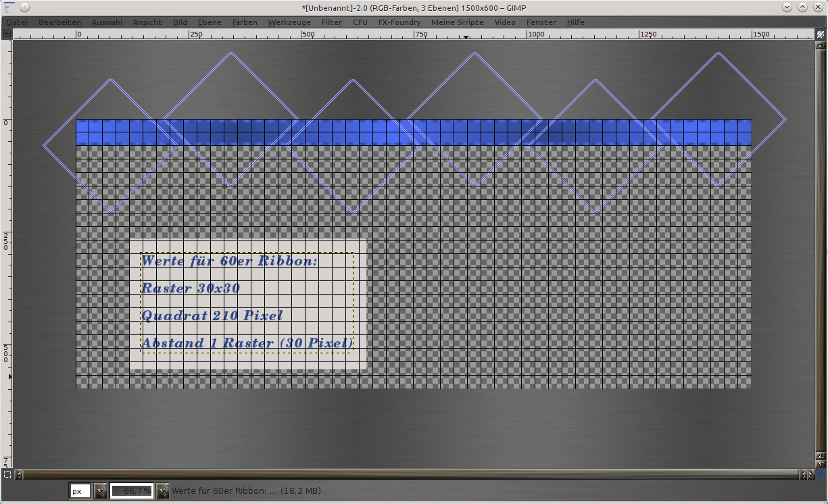Open the Werkzeuge menu
Viewport: 828px width, 504px height.
pos(289,22)
